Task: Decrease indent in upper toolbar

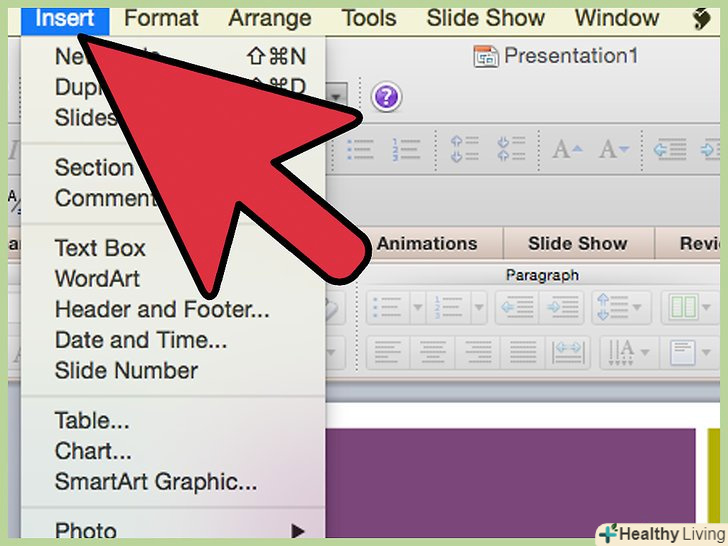Action: coord(670,150)
